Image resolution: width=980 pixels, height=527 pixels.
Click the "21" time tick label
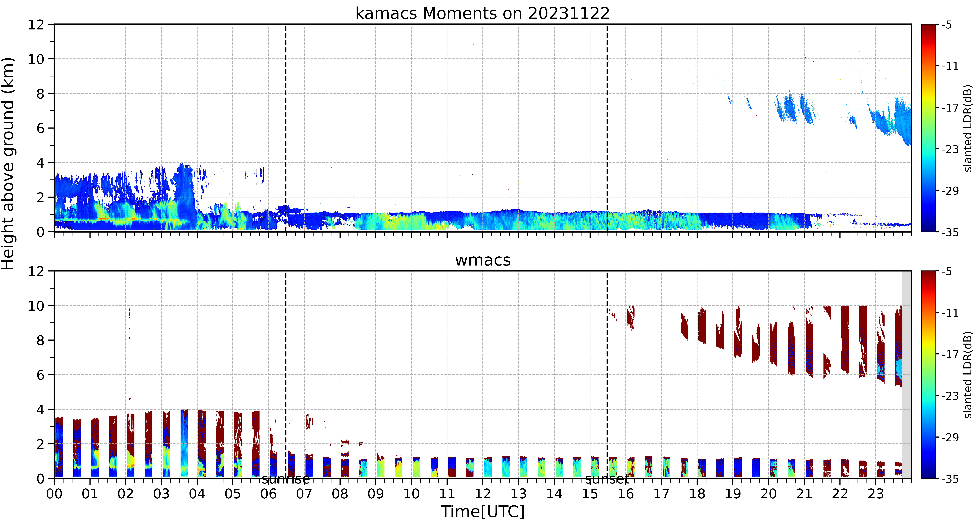click(804, 494)
